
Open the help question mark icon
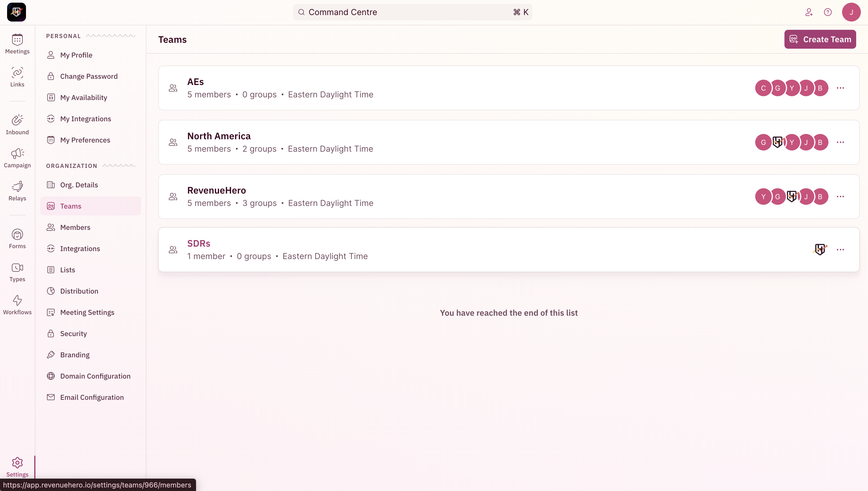tap(828, 12)
